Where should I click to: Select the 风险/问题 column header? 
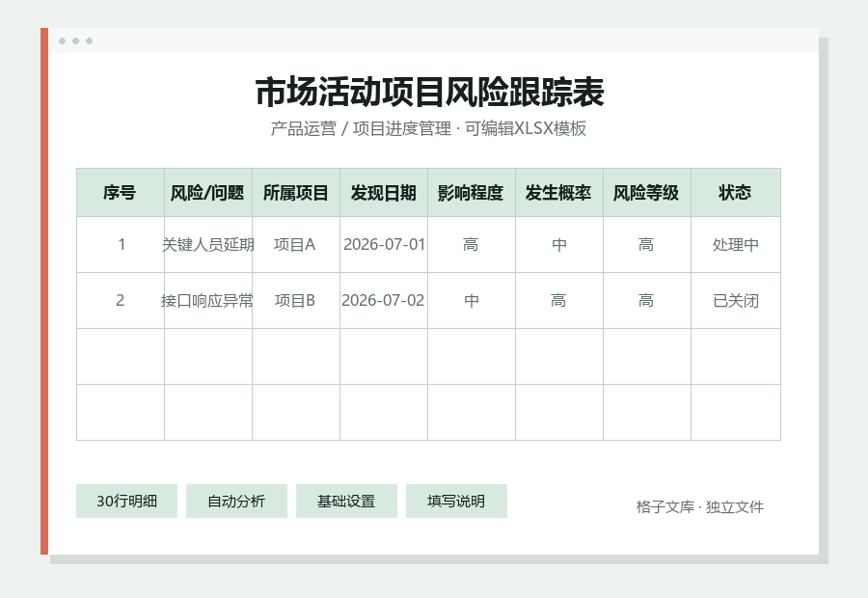coord(208,193)
